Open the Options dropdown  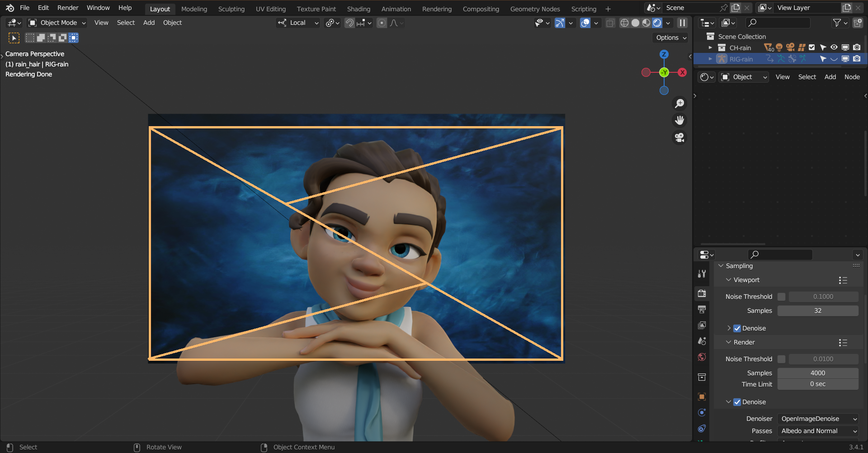[671, 38]
